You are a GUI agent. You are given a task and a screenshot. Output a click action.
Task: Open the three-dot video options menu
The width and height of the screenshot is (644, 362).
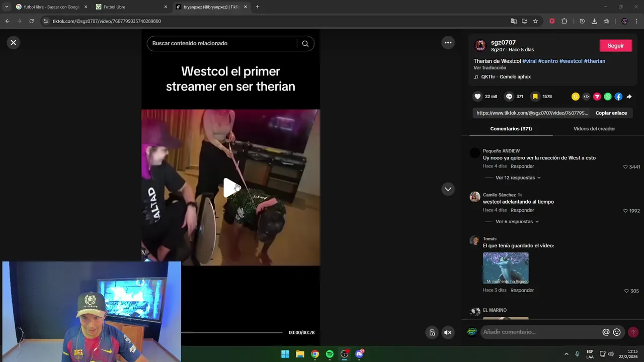(x=448, y=43)
